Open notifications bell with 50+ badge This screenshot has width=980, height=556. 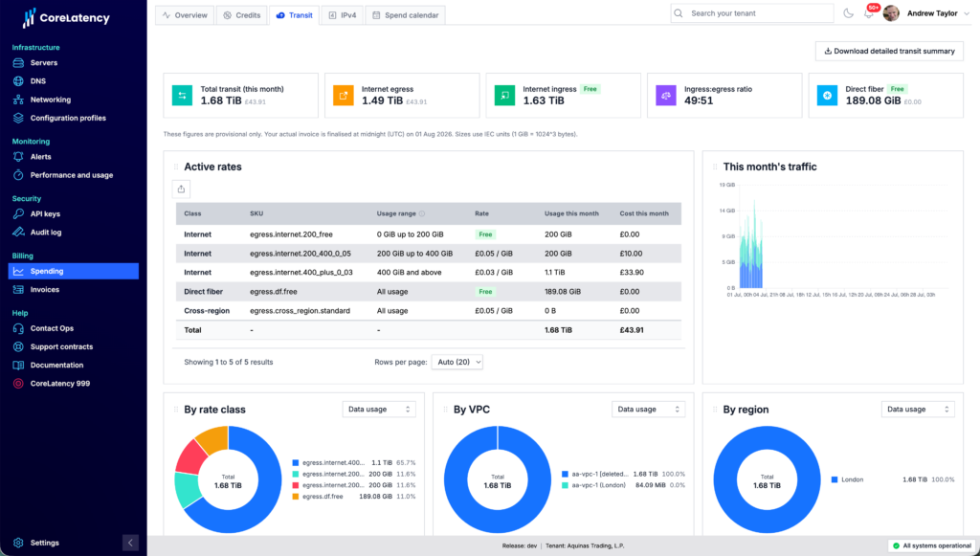pos(869,12)
